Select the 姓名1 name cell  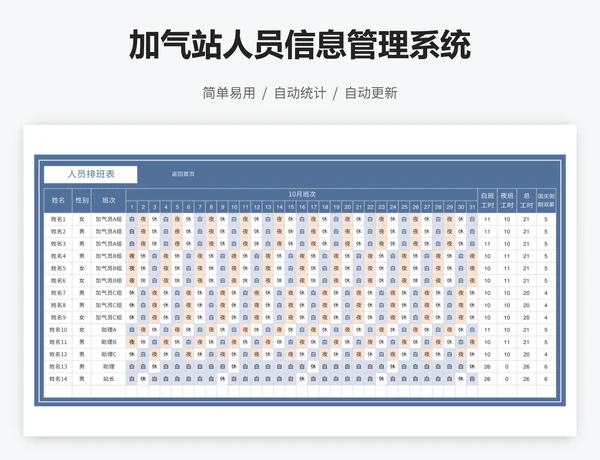58,219
